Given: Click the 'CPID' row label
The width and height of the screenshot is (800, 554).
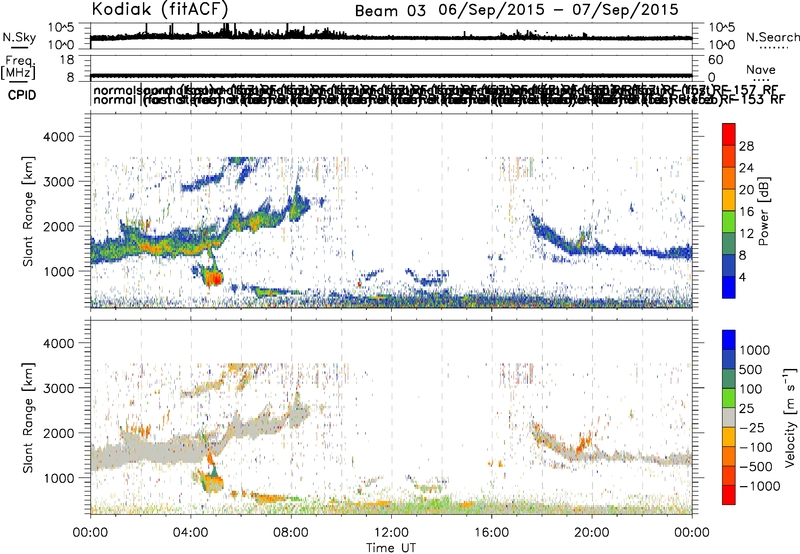Looking at the screenshot, I should coord(22,95).
